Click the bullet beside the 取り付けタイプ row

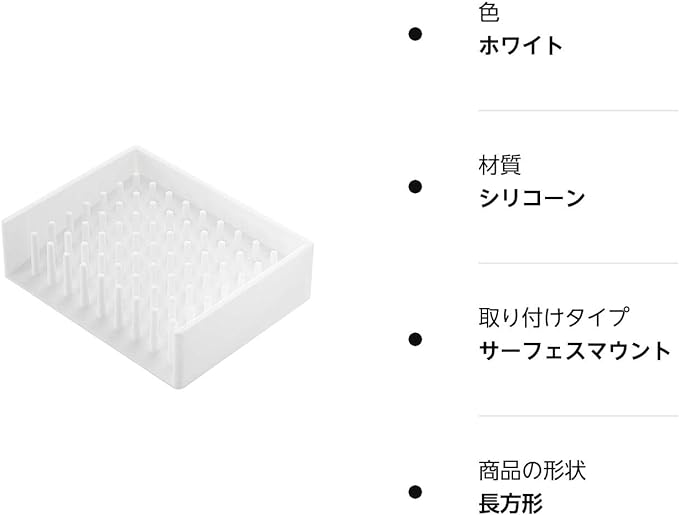pyautogui.click(x=415, y=338)
